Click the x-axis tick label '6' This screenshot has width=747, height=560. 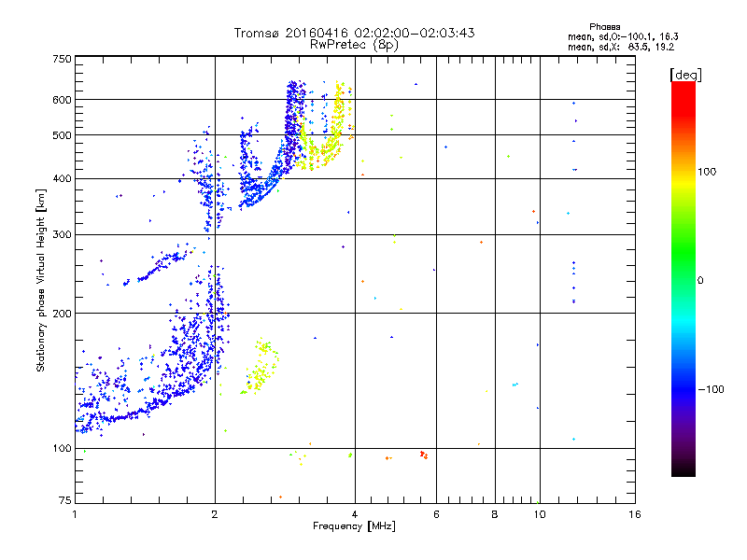436,514
